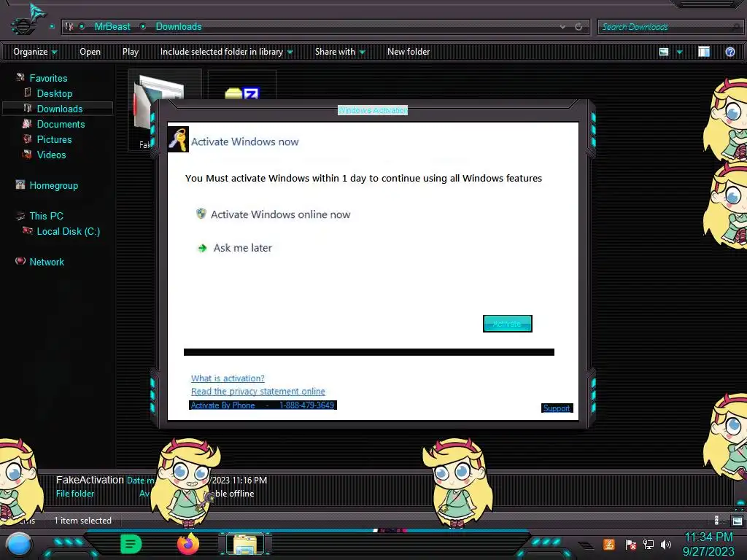This screenshot has height=560, width=747.
Task: Click the Homegroup icon in the sidebar
Action: [20, 184]
